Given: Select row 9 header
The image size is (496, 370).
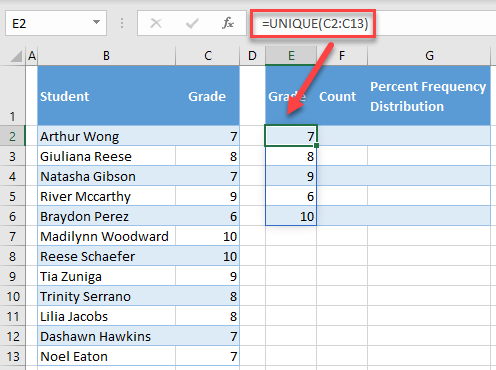Looking at the screenshot, I should pyautogui.click(x=12, y=276).
